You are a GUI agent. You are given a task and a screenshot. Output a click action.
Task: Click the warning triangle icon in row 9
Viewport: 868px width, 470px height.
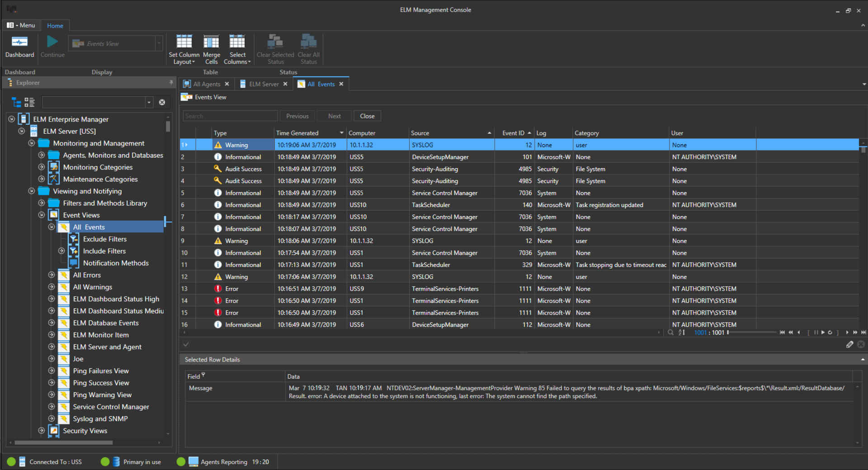click(x=218, y=241)
